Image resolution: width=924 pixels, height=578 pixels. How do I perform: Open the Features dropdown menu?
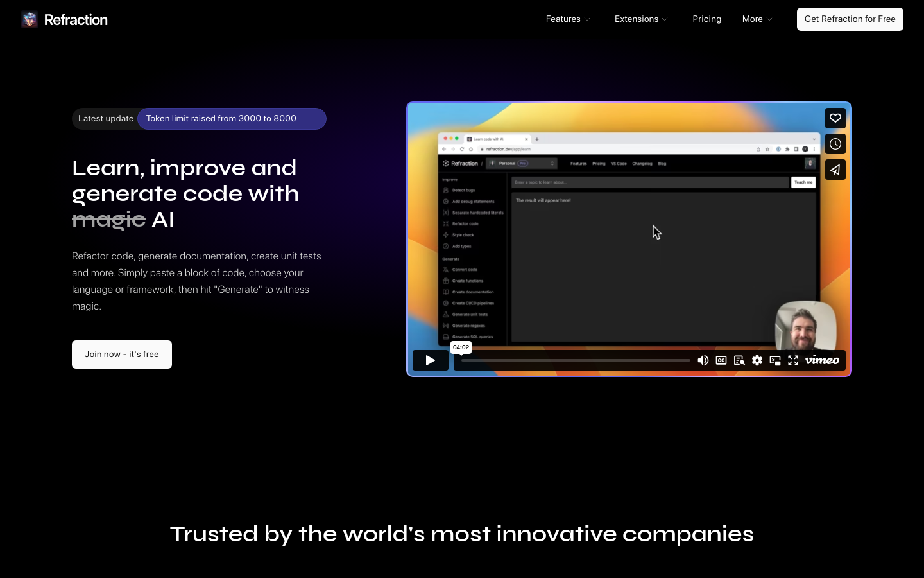pyautogui.click(x=568, y=19)
